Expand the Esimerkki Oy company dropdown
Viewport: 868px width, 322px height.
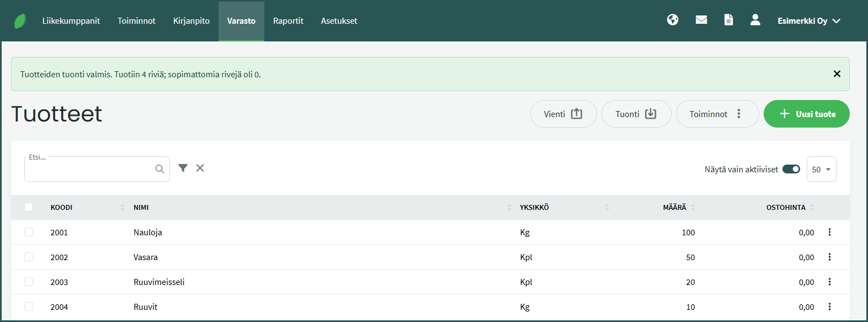coord(808,21)
